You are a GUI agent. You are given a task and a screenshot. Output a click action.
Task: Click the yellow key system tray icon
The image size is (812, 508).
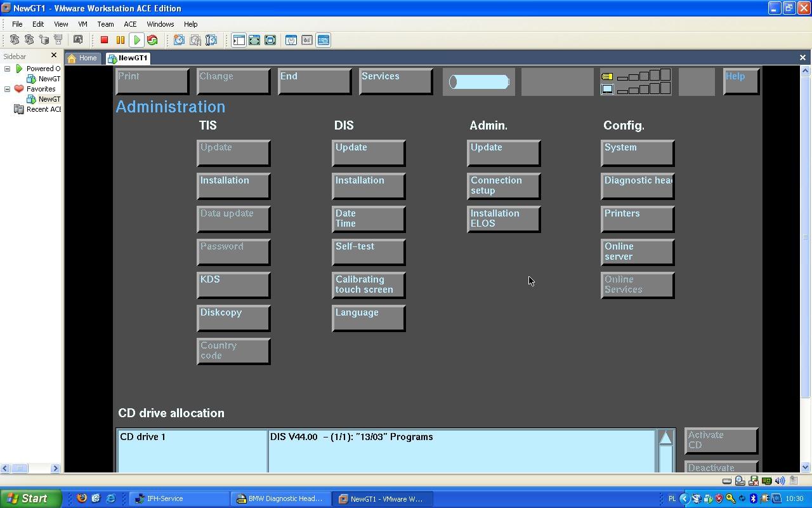(731, 498)
